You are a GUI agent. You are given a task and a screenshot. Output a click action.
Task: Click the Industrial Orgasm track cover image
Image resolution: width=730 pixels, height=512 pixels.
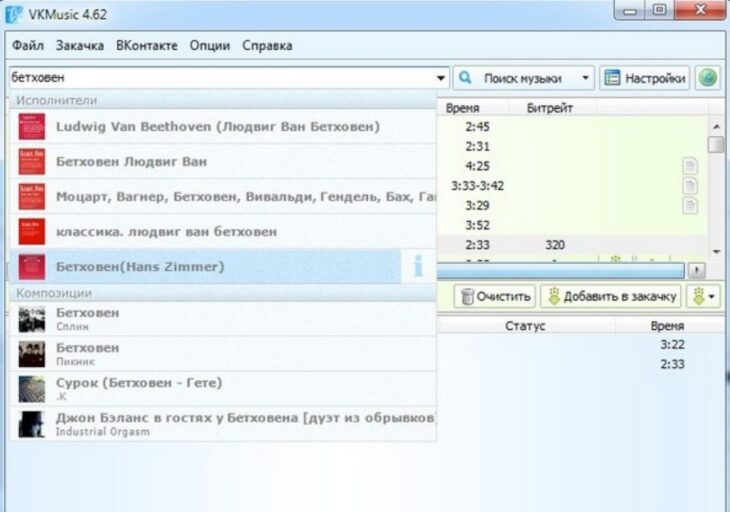[32, 424]
